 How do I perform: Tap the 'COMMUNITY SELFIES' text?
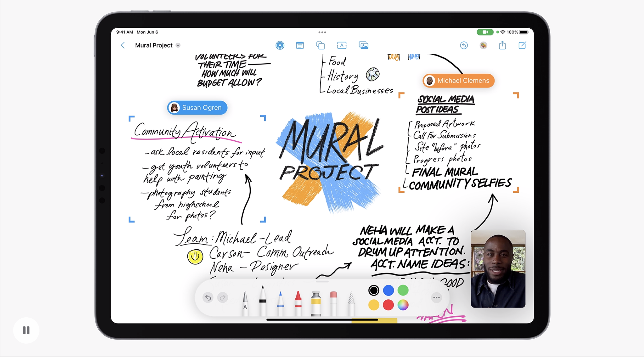click(460, 184)
